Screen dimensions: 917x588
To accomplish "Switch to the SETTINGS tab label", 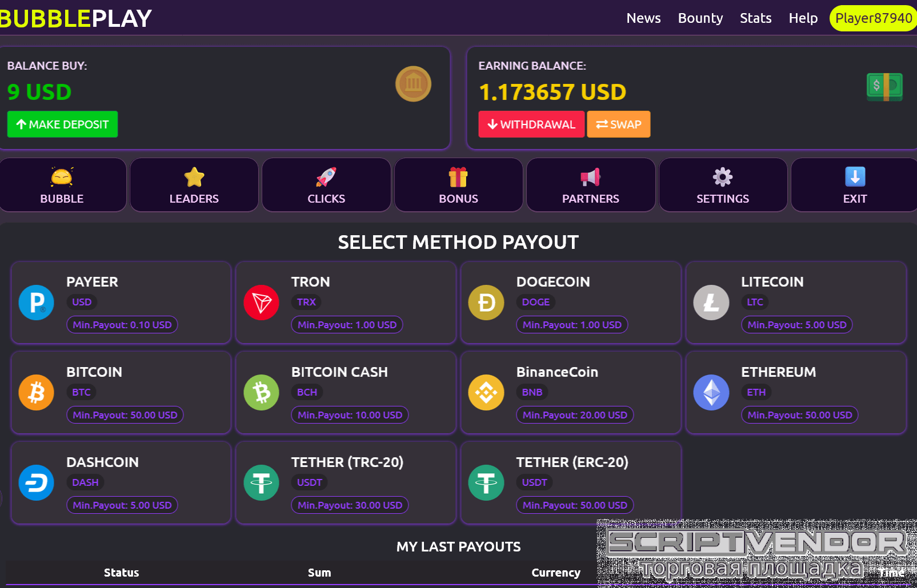I will 723,199.
